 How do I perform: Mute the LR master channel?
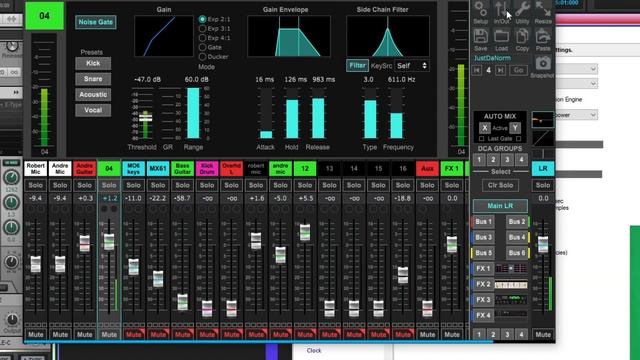543,334
